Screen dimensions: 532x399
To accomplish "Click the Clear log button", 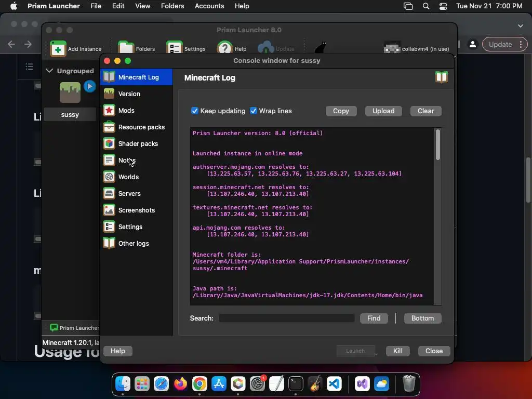I will point(426,111).
